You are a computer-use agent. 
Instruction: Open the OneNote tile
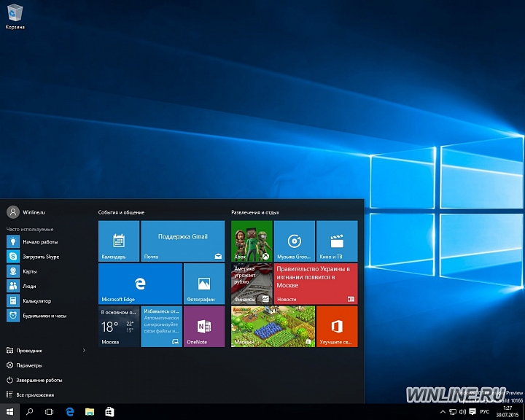click(204, 327)
